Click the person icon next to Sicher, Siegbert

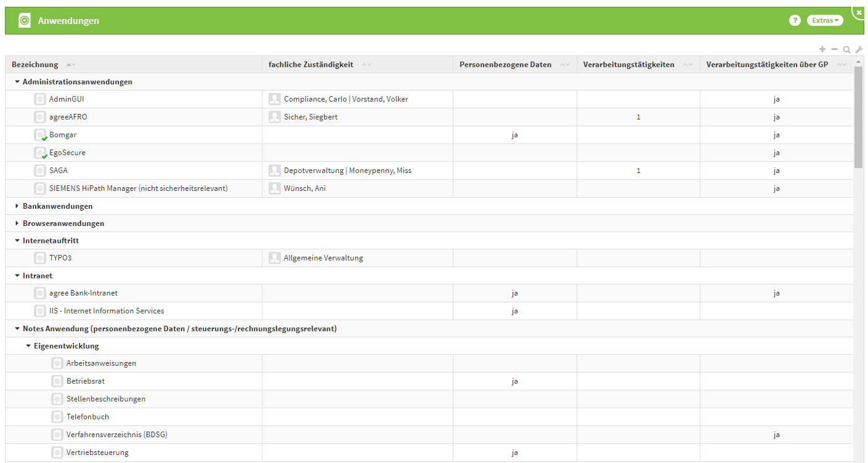pos(275,117)
